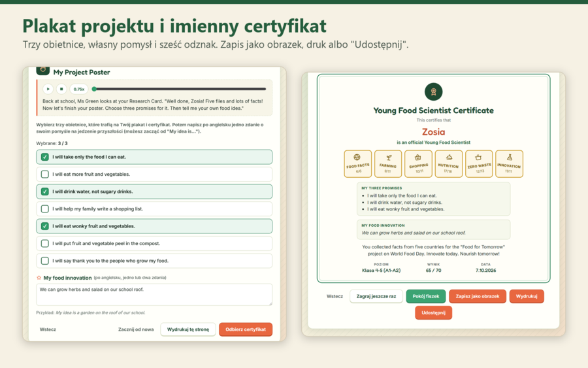This screenshot has height=368, width=588.
Task: Focus the My food innovation text field
Action: [x=154, y=295]
